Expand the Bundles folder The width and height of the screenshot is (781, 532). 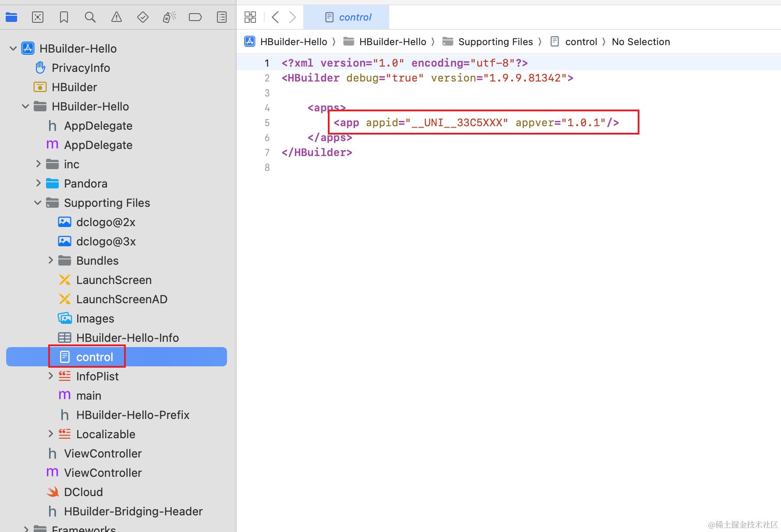coord(50,260)
